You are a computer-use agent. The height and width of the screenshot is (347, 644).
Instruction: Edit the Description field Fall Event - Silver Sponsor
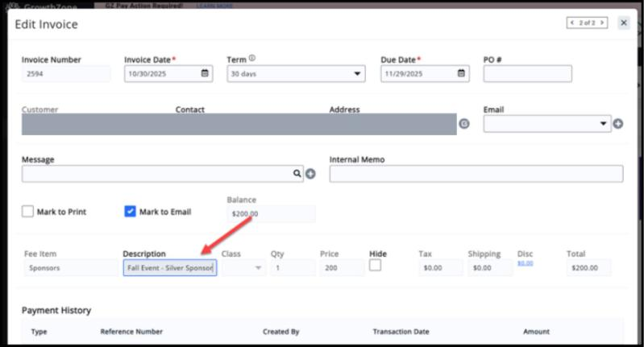pyautogui.click(x=170, y=268)
